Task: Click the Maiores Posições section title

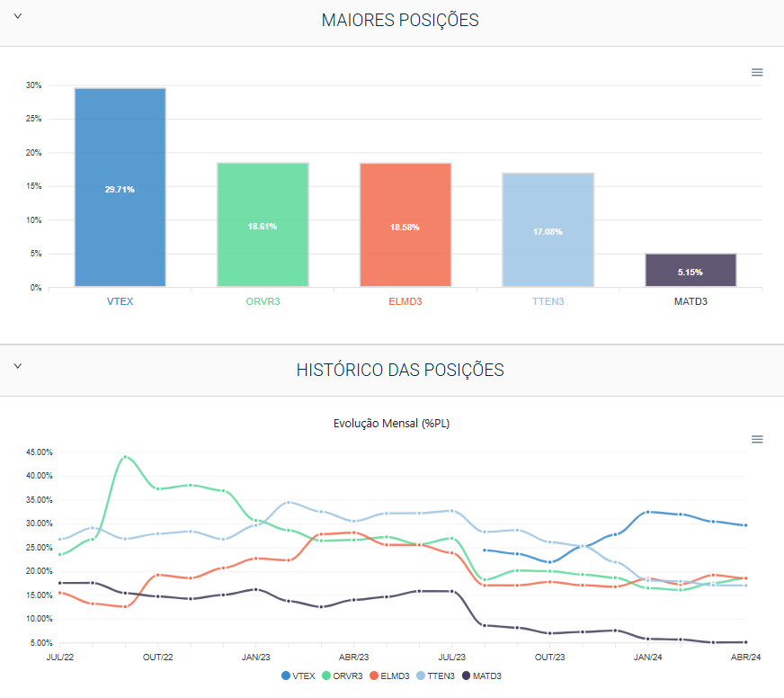Action: click(400, 21)
